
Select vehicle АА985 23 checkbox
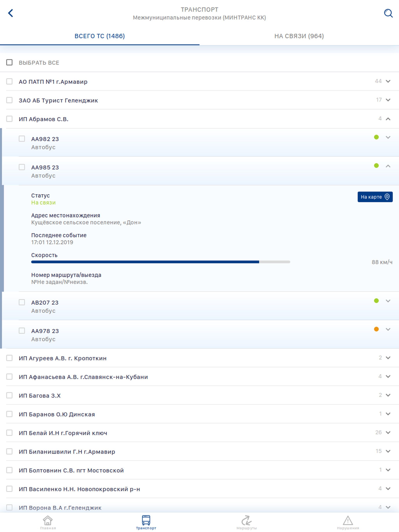[22, 167]
